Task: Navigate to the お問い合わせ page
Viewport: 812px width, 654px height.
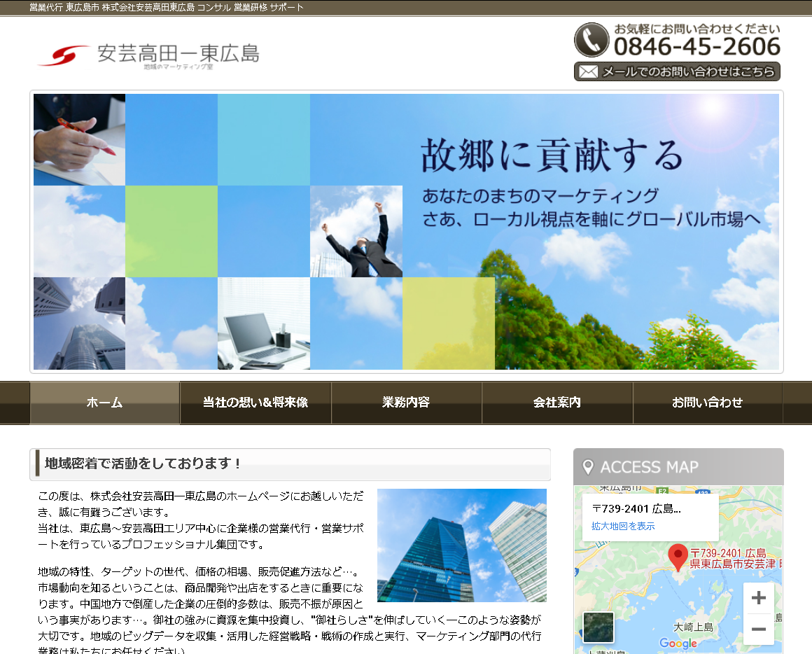Action: pos(707,403)
